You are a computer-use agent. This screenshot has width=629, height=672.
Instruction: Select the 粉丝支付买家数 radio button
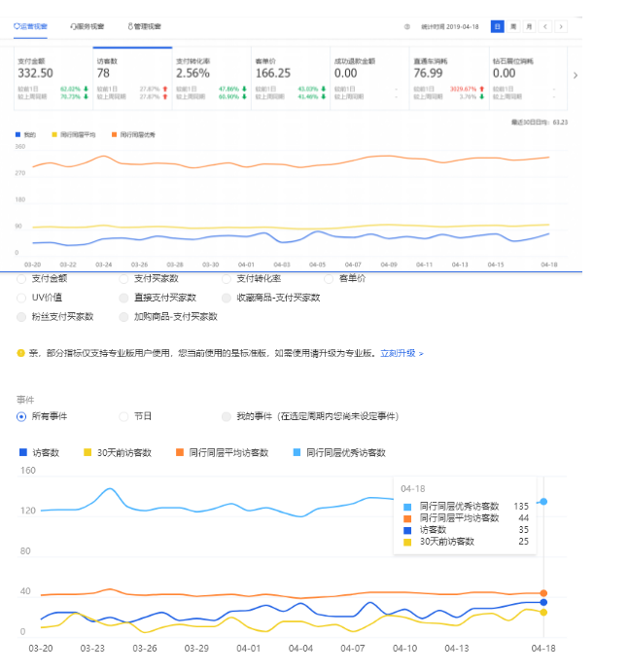21,317
